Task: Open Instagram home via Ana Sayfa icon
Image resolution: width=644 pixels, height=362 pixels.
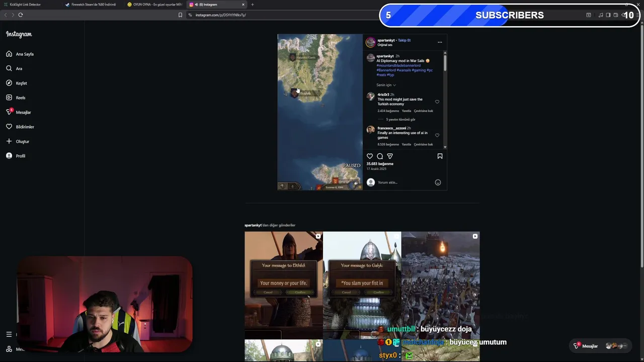Action: [x=9, y=54]
